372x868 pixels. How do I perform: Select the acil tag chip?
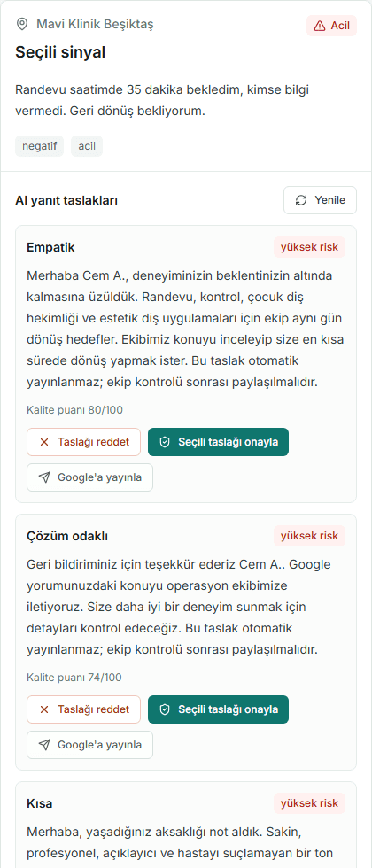(x=87, y=147)
